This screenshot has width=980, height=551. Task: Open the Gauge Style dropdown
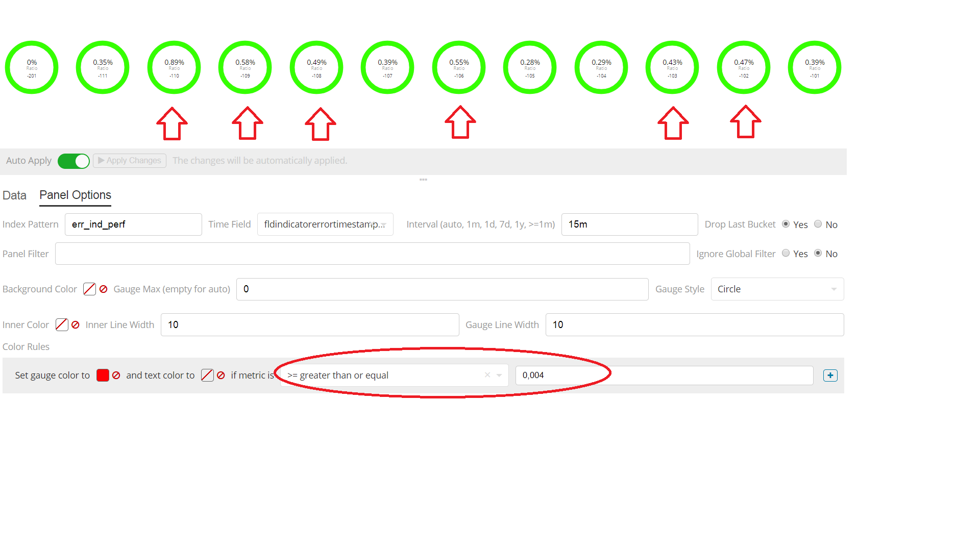click(777, 289)
